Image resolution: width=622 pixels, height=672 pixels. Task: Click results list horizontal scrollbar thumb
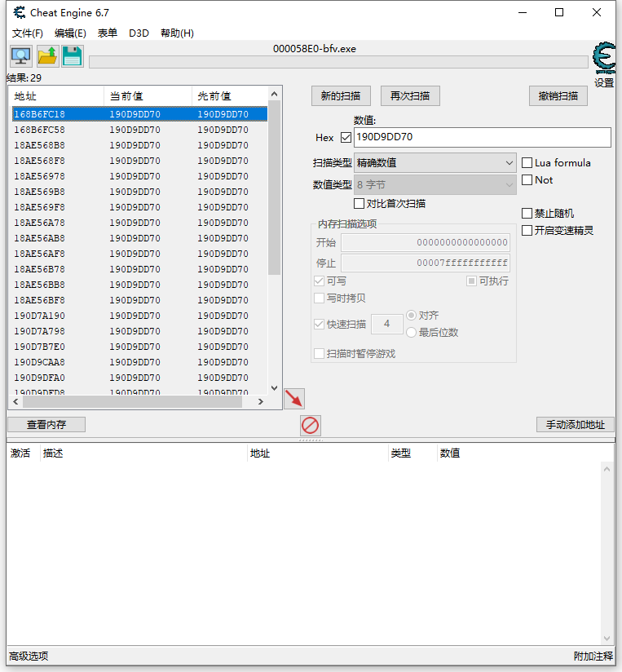coord(132,402)
